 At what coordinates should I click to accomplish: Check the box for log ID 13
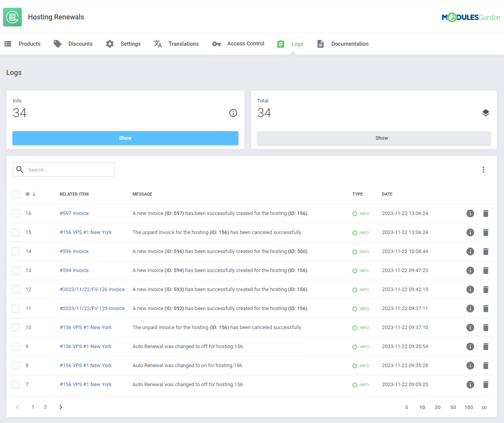point(16,270)
